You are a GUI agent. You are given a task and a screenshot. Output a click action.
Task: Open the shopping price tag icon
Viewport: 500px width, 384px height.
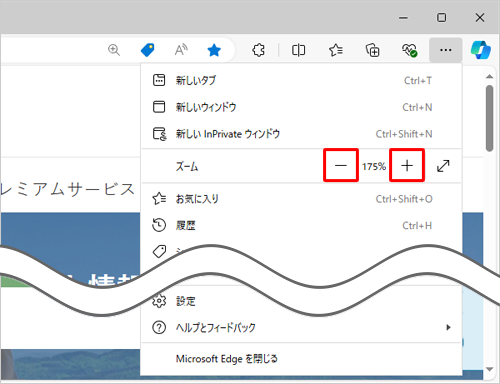pos(147,50)
